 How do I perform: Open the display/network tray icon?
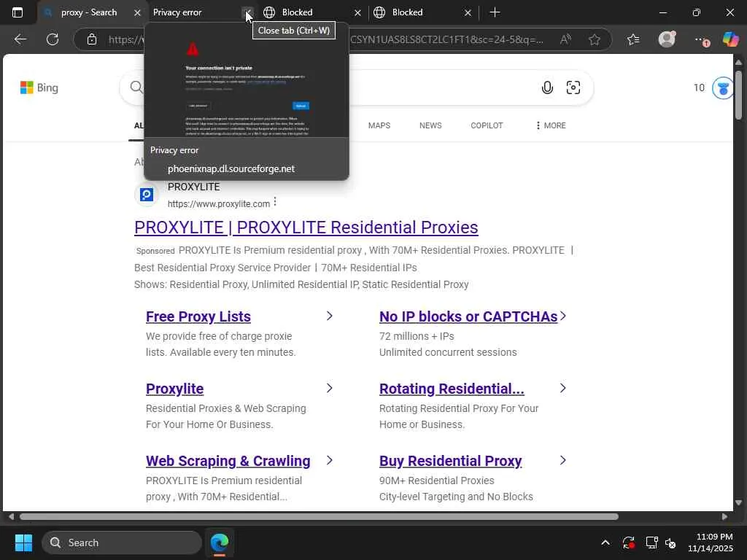[651, 542]
